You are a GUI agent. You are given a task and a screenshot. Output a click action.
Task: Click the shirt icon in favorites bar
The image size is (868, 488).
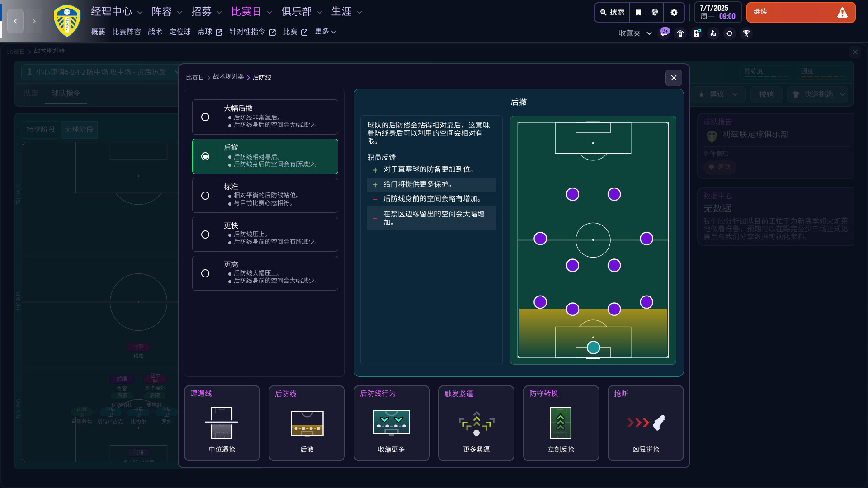pyautogui.click(x=680, y=33)
